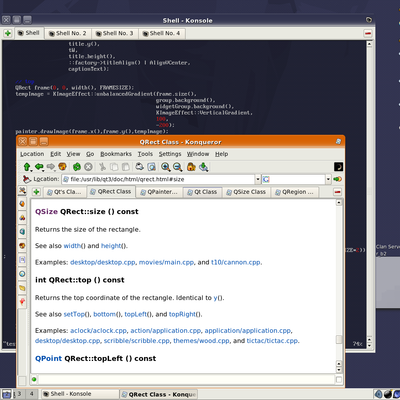Image resolution: width=400 pixels, height=400 pixels.
Task: Open the Tools menu
Action: coord(145,154)
